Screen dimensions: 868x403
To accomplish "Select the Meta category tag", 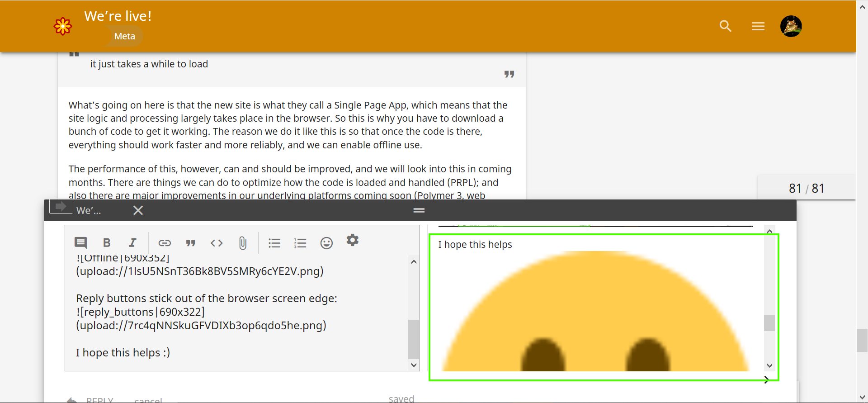I will [124, 36].
